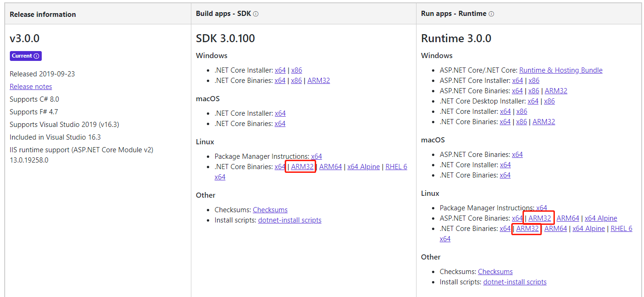Download Runtime Windows ASP.NET Core Installer x86
The width and height of the screenshot is (644, 297).
click(x=534, y=81)
